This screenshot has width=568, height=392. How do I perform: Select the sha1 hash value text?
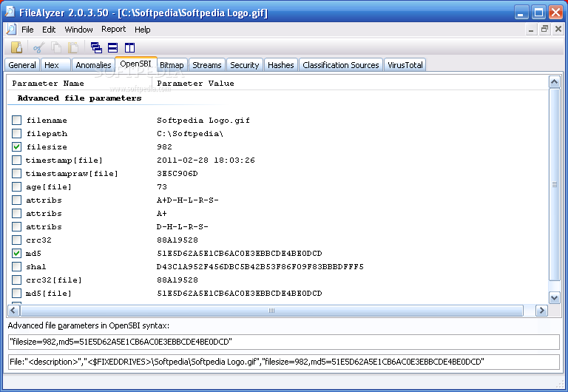click(x=260, y=267)
